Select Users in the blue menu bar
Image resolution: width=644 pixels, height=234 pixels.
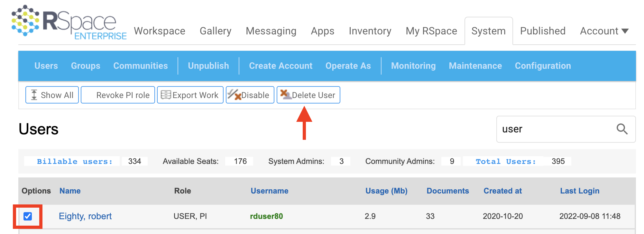point(46,66)
